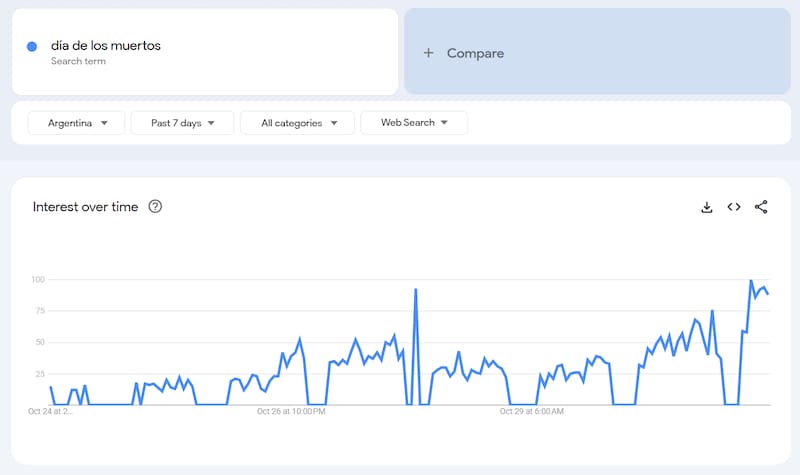Click the 75 y-axis label
The height and width of the screenshot is (475, 800).
click(40, 311)
